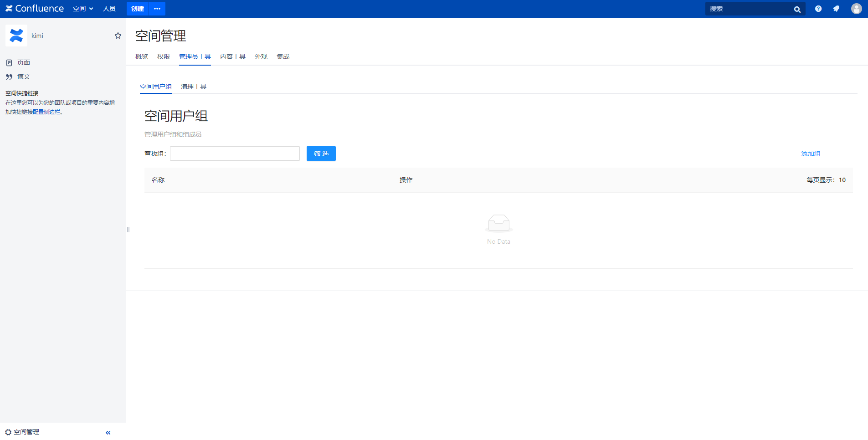Click the 添加组 link
868x440 pixels.
pos(810,153)
